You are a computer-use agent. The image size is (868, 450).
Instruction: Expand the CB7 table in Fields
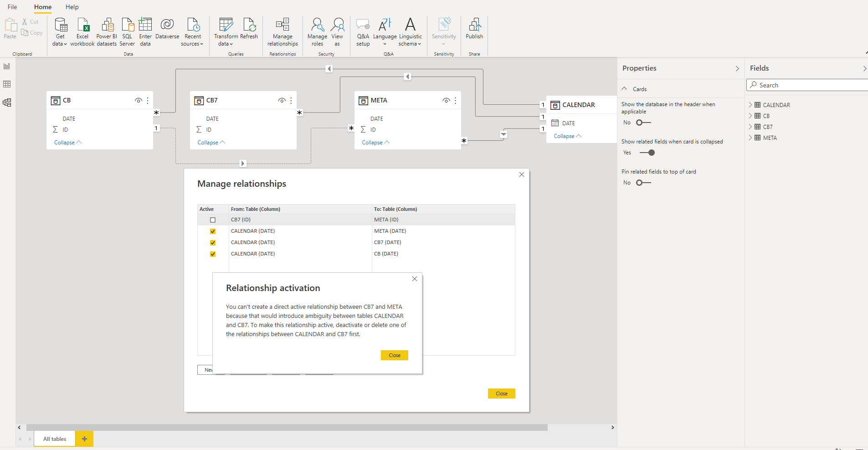click(750, 127)
